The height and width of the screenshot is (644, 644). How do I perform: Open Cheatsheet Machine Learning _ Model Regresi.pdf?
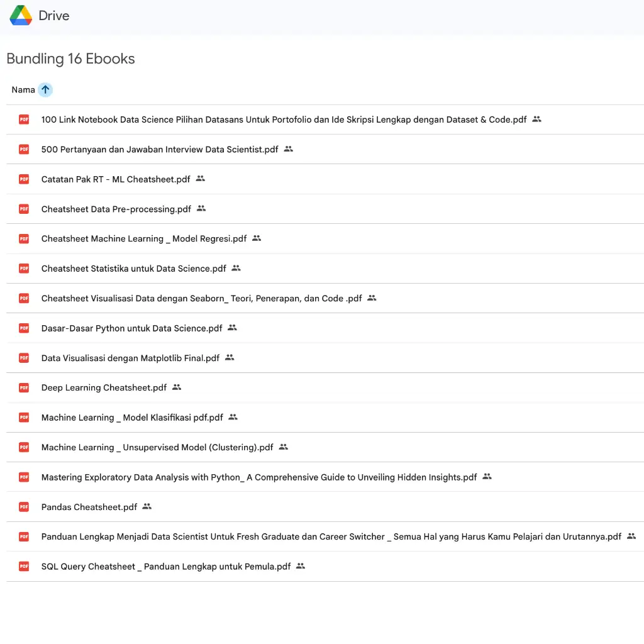pos(144,239)
